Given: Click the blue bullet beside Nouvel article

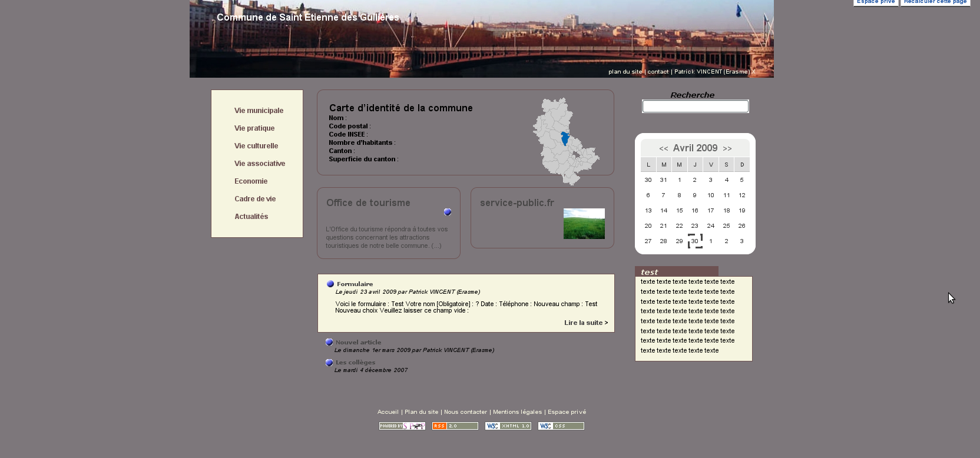Looking at the screenshot, I should coord(329,342).
